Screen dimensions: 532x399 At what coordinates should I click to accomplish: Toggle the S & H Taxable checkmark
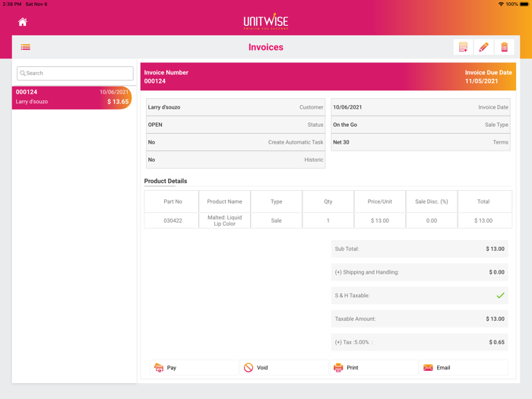[500, 296]
